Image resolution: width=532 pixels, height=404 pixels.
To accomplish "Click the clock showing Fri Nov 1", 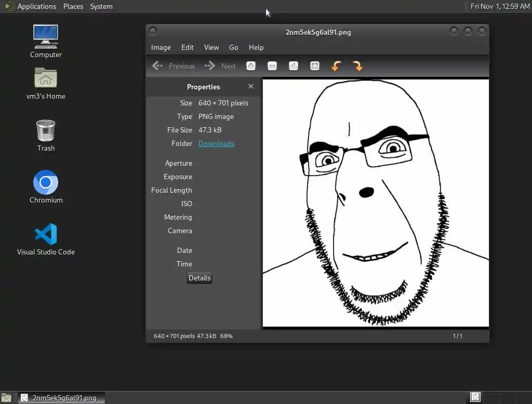I will tap(500, 6).
